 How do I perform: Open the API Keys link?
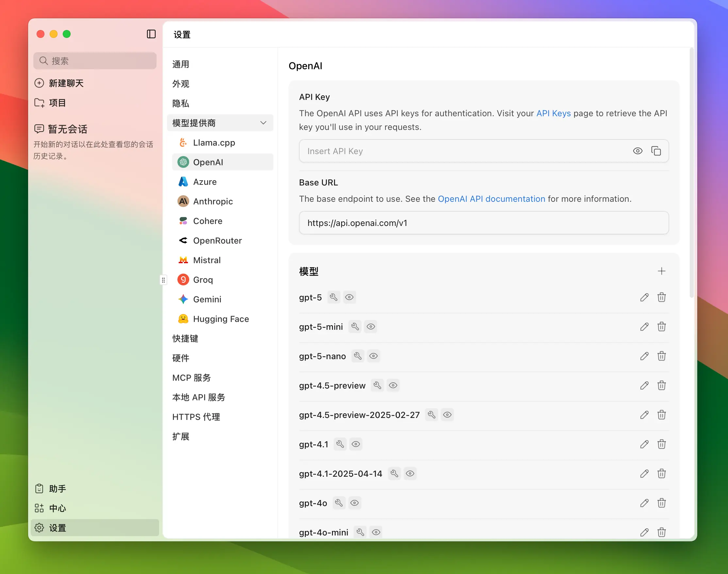click(553, 113)
